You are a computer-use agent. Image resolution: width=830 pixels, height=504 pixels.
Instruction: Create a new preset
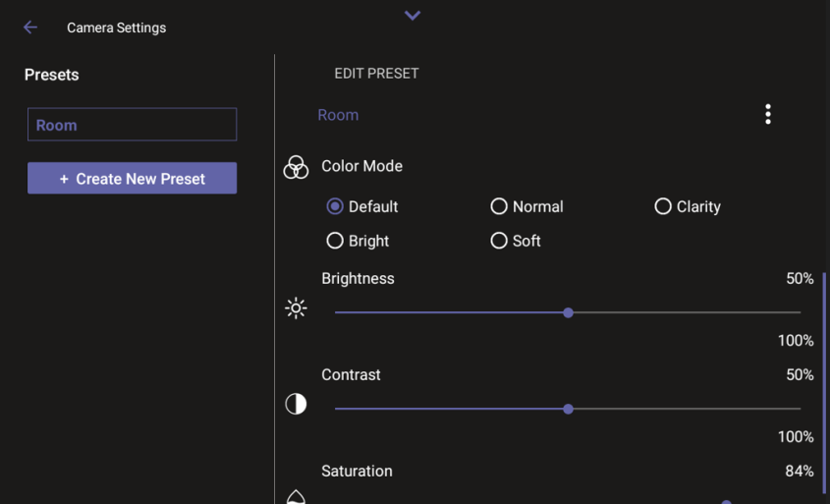(x=132, y=179)
